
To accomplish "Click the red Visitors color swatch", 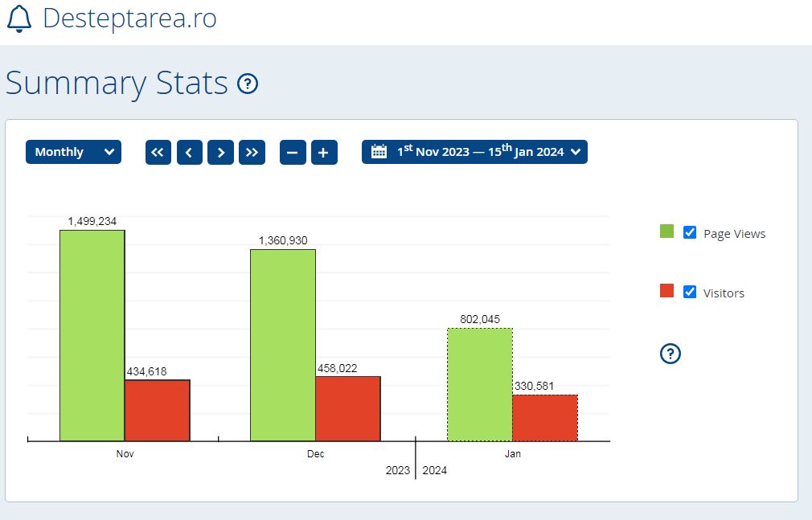I will (x=666, y=291).
